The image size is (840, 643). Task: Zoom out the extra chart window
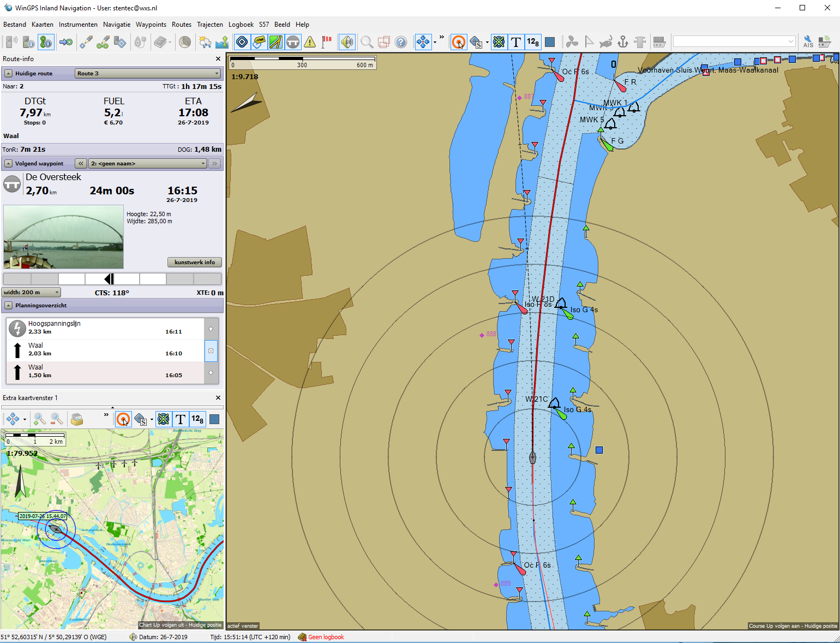coord(57,419)
